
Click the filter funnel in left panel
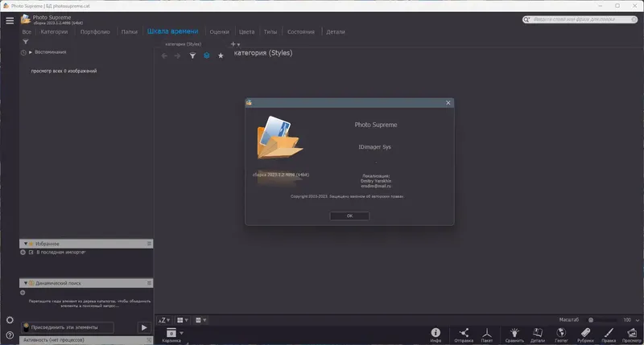coord(26,42)
